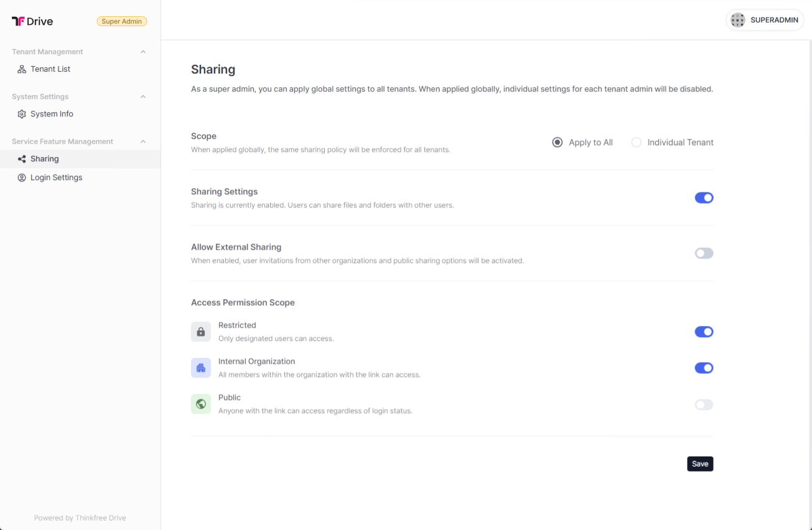This screenshot has width=812, height=530.
Task: Click the 'Sharing is currently enabled' description
Action: pos(322,205)
